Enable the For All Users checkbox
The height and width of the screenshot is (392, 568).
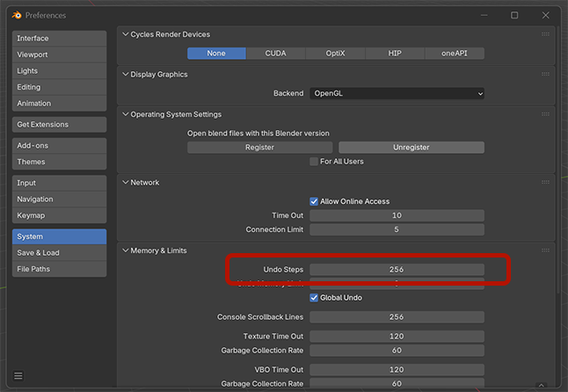314,162
